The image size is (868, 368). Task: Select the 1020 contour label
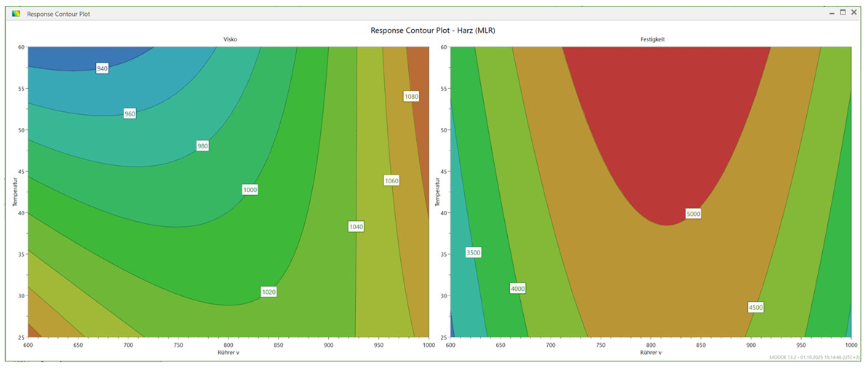pos(268,292)
